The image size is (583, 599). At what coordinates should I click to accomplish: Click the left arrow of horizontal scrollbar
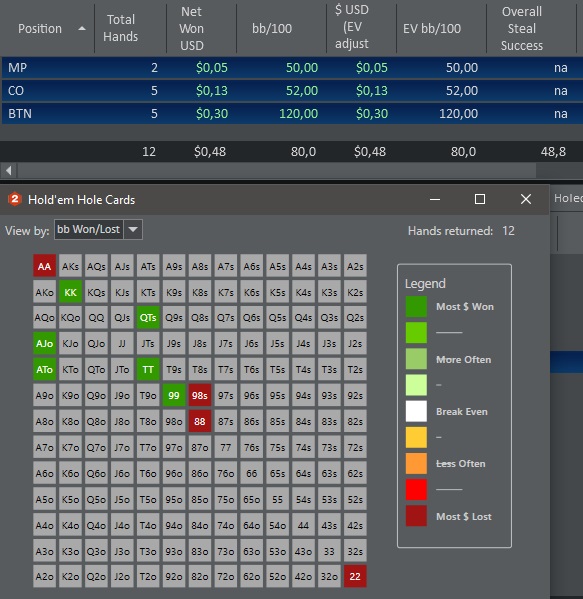pyautogui.click(x=9, y=170)
